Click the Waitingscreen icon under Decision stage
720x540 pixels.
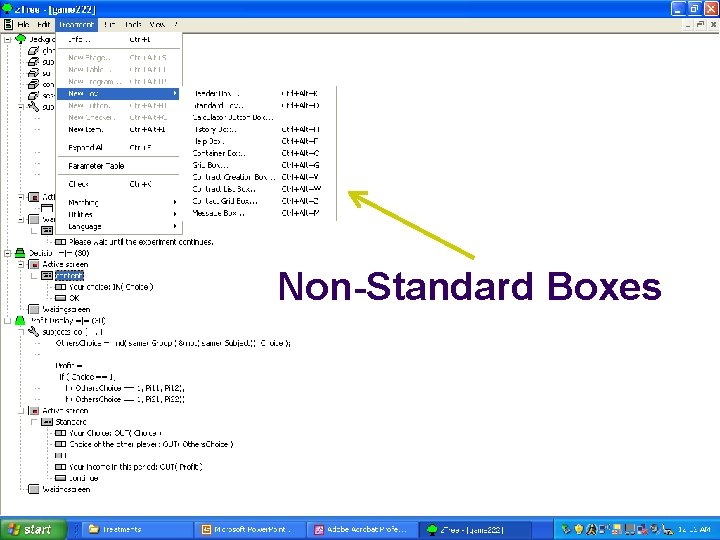pos(34,309)
